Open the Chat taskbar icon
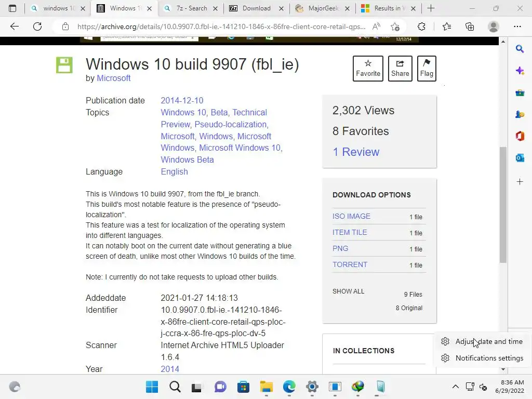Image resolution: width=532 pixels, height=399 pixels. pyautogui.click(x=220, y=387)
